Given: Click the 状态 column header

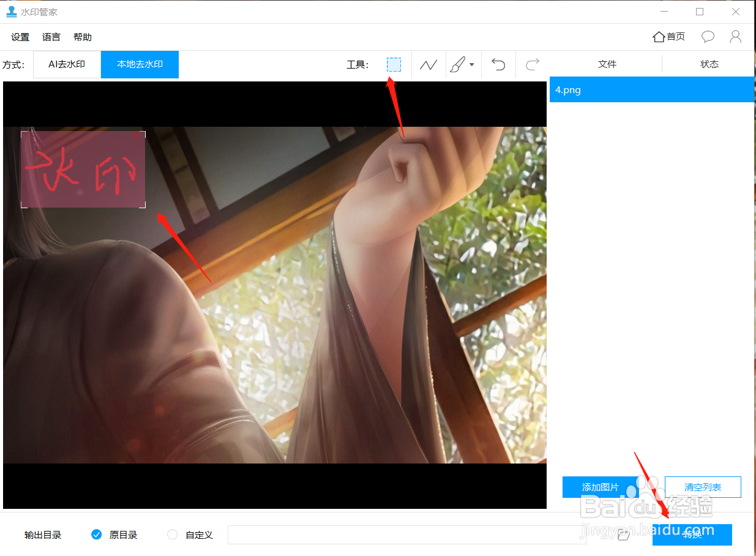Looking at the screenshot, I should click(x=709, y=64).
